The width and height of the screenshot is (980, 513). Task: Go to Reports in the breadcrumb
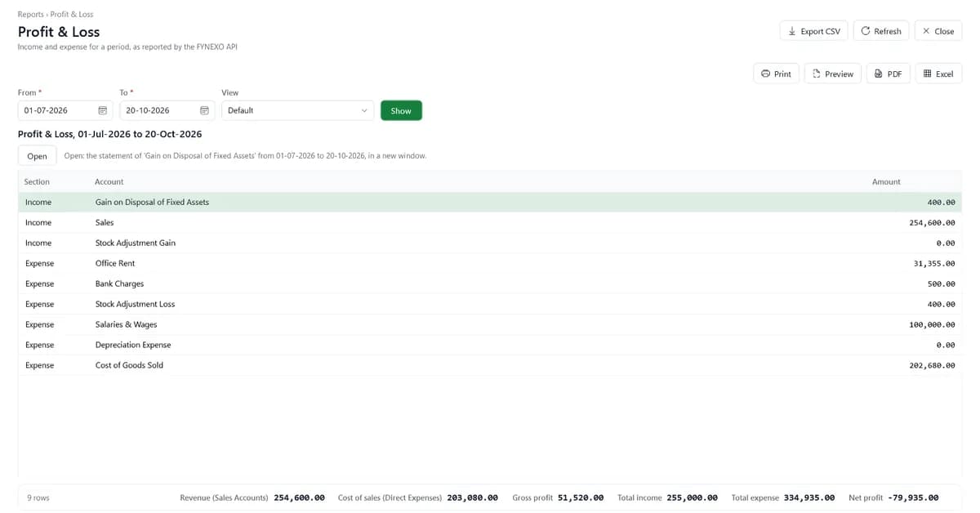coord(31,15)
